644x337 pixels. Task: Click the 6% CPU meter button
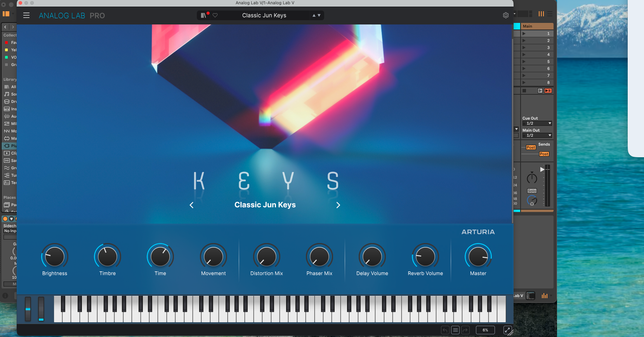(x=485, y=330)
